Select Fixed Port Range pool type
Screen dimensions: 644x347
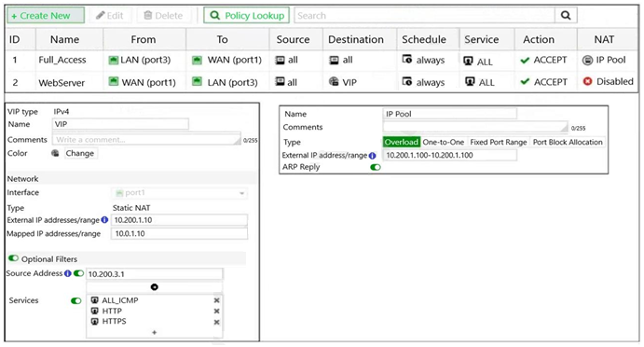coord(499,142)
